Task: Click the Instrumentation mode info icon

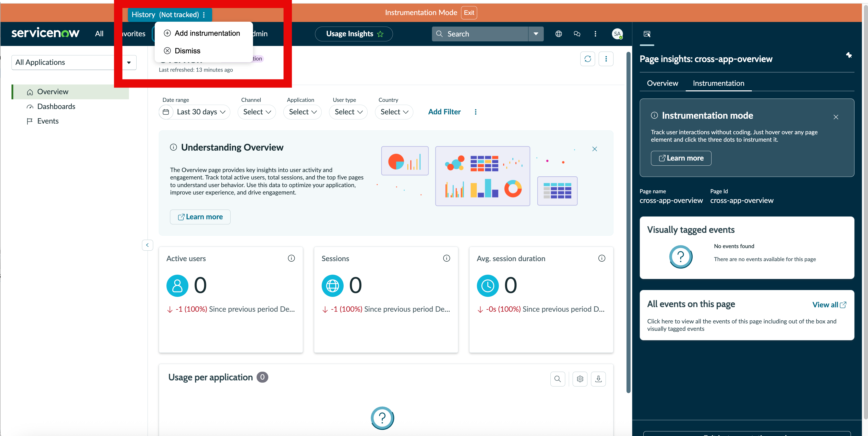Action: click(x=654, y=115)
